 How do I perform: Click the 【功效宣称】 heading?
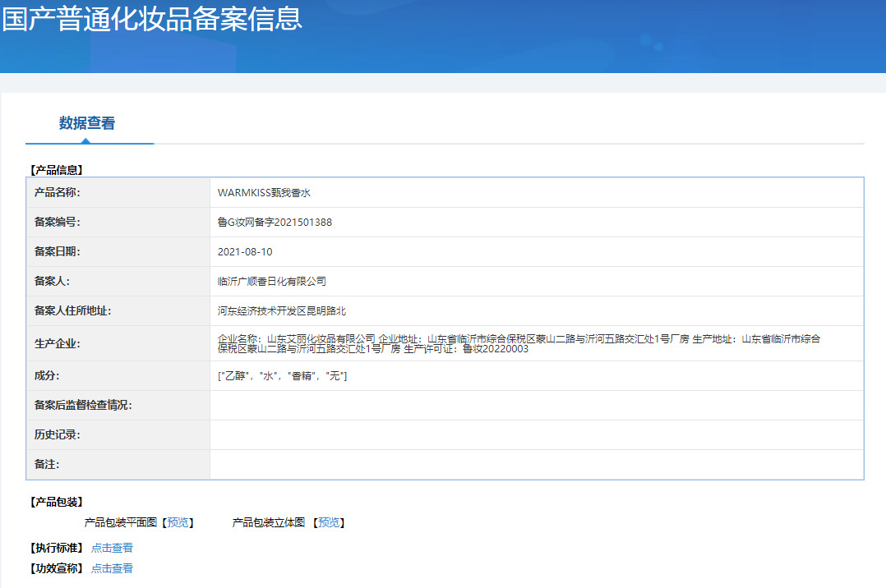tap(57, 568)
